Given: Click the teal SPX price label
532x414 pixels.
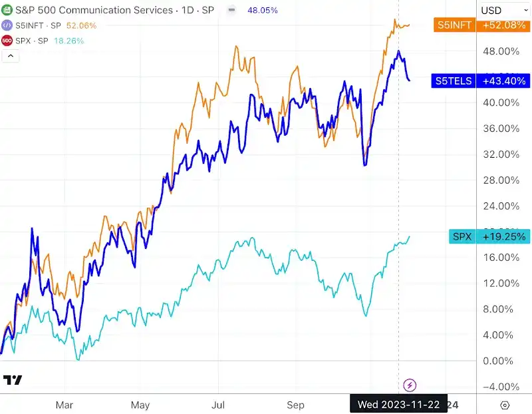Looking at the screenshot, I should [462, 236].
